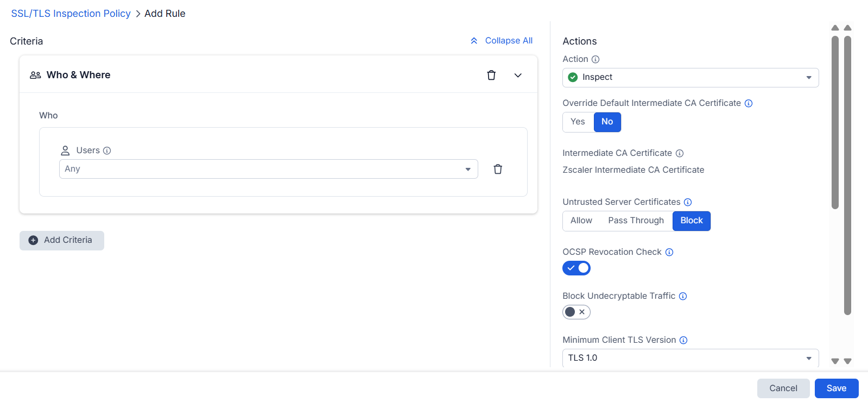Choose Allow for Untrusted Server Certificates
This screenshot has height=402, width=868.
point(581,221)
